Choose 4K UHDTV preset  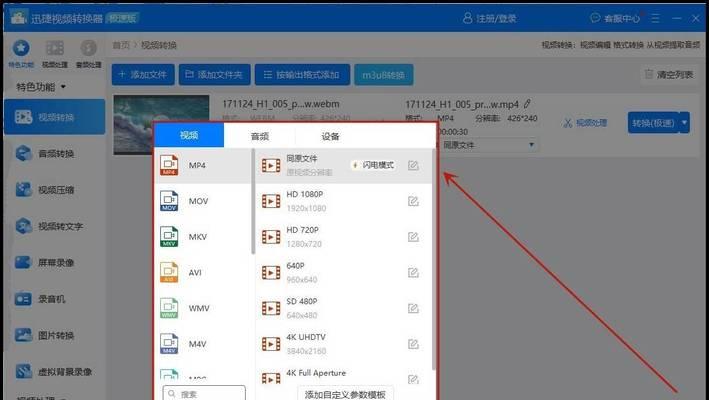tap(344, 344)
